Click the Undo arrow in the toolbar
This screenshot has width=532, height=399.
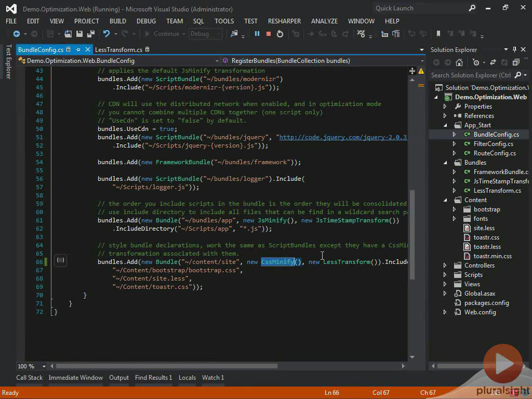tap(107, 34)
